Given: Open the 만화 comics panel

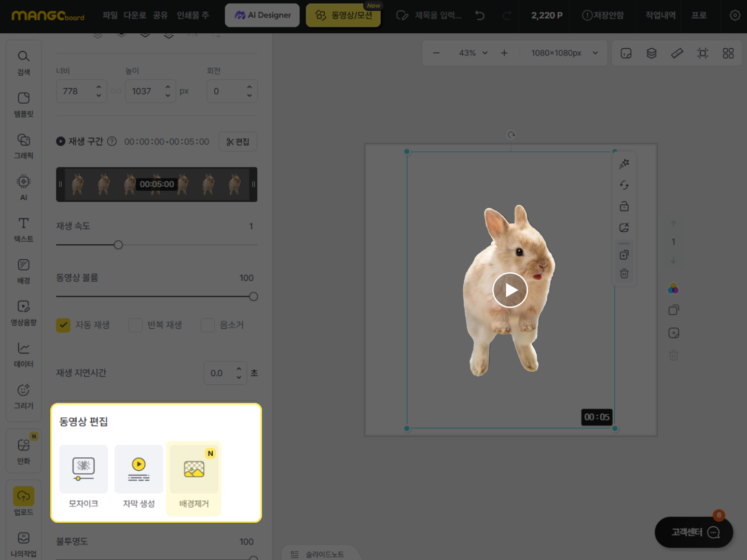Looking at the screenshot, I should coord(23,452).
